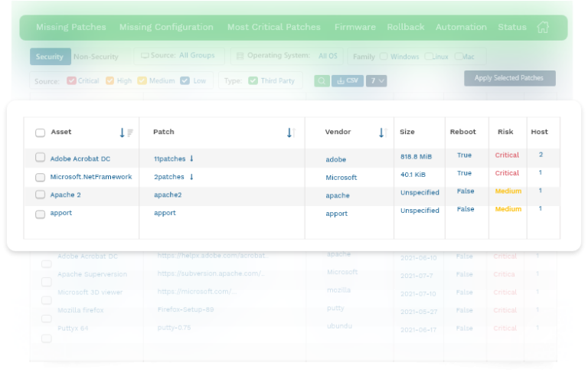Click the Microsoft vendor cell
Screen dimensions: 588x386
341,178
